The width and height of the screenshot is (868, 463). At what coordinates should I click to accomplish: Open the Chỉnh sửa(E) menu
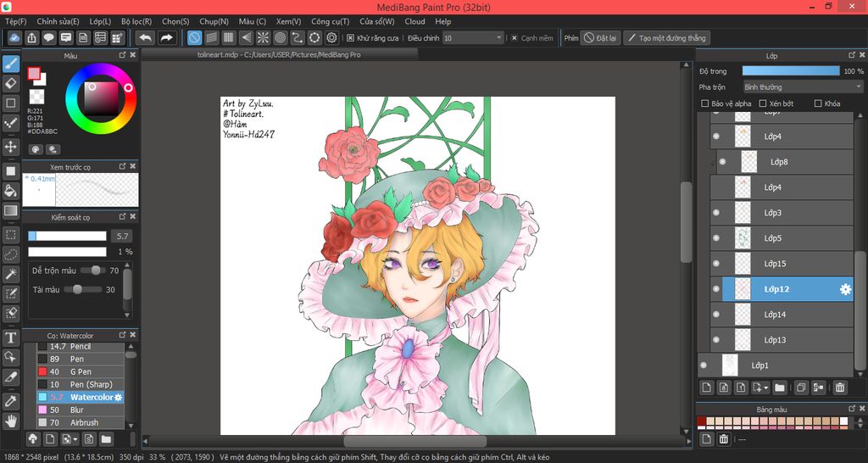(58, 21)
